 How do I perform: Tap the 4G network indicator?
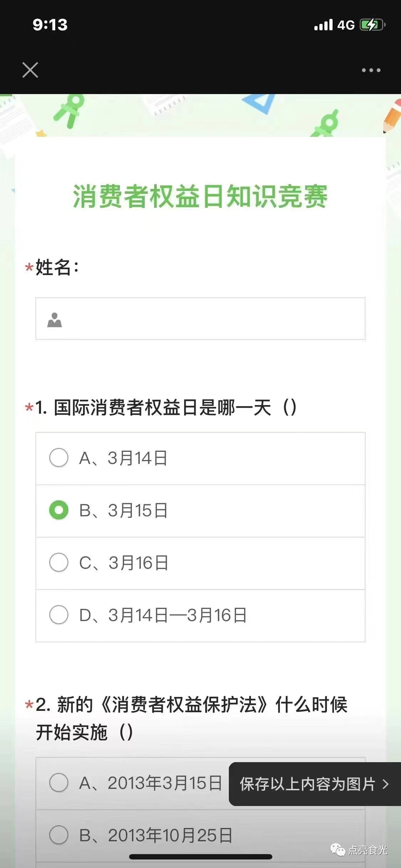346,25
